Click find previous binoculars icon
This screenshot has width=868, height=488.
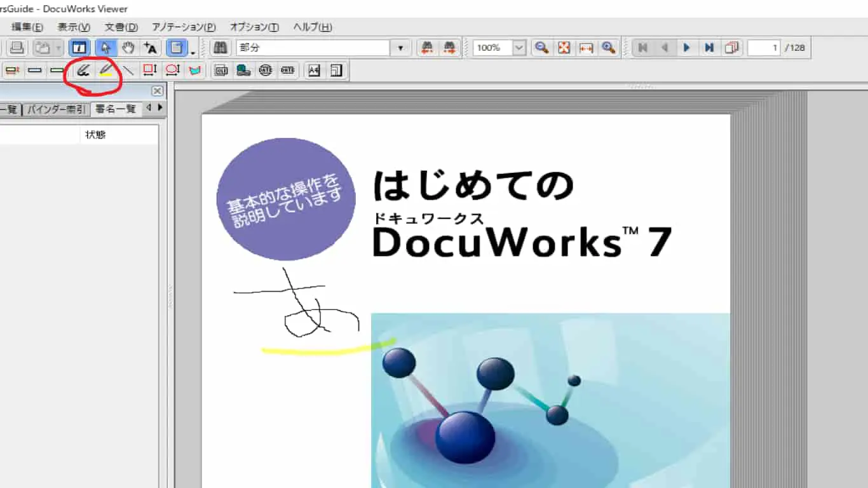428,48
